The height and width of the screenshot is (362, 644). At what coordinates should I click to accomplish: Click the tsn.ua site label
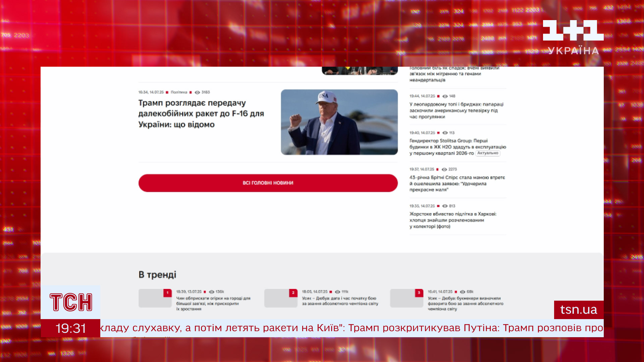[578, 310]
